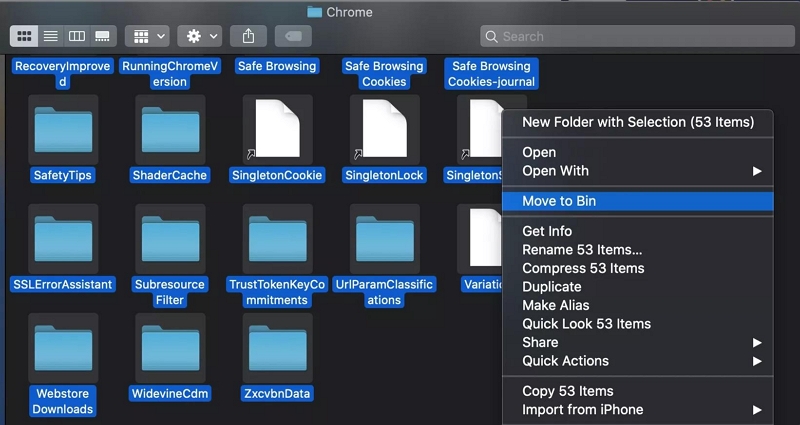Select the SSLErrorAssistant folder icon
The height and width of the screenshot is (425, 800).
point(63,239)
